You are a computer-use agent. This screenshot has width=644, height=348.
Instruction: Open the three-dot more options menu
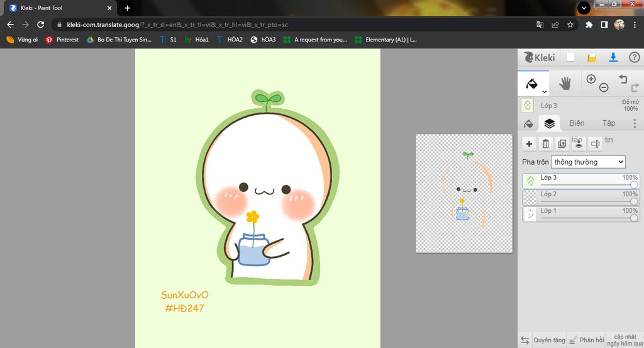click(635, 123)
